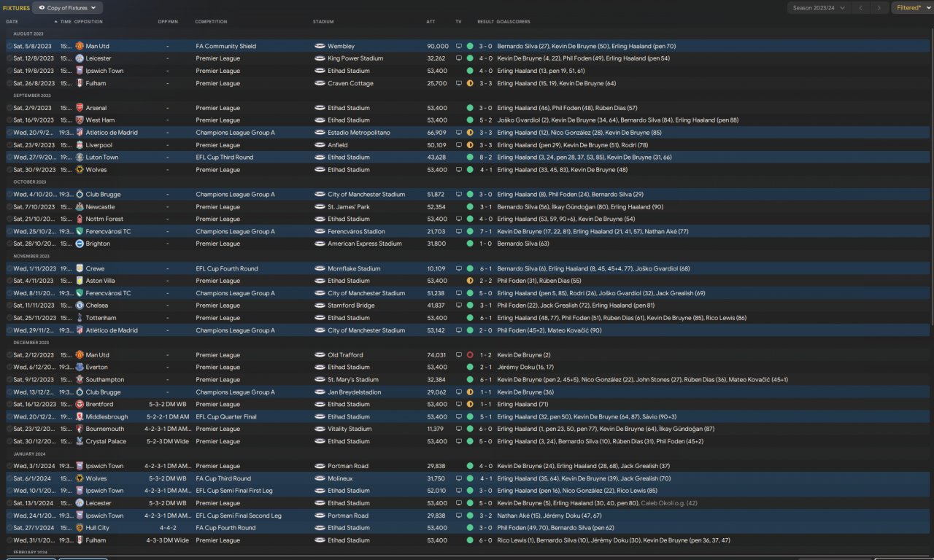The height and width of the screenshot is (560, 934).
Task: Click the West Ham club crest
Action: [x=80, y=120]
